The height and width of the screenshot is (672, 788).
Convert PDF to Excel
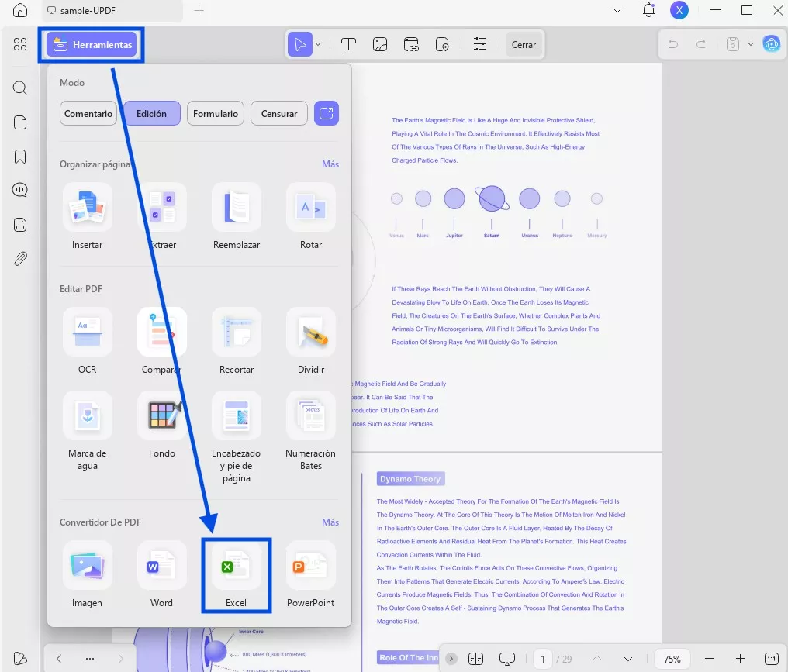pos(237,575)
